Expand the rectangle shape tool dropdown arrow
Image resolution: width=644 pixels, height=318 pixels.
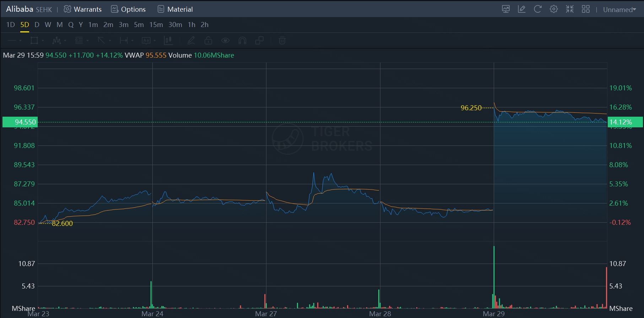tap(43, 41)
